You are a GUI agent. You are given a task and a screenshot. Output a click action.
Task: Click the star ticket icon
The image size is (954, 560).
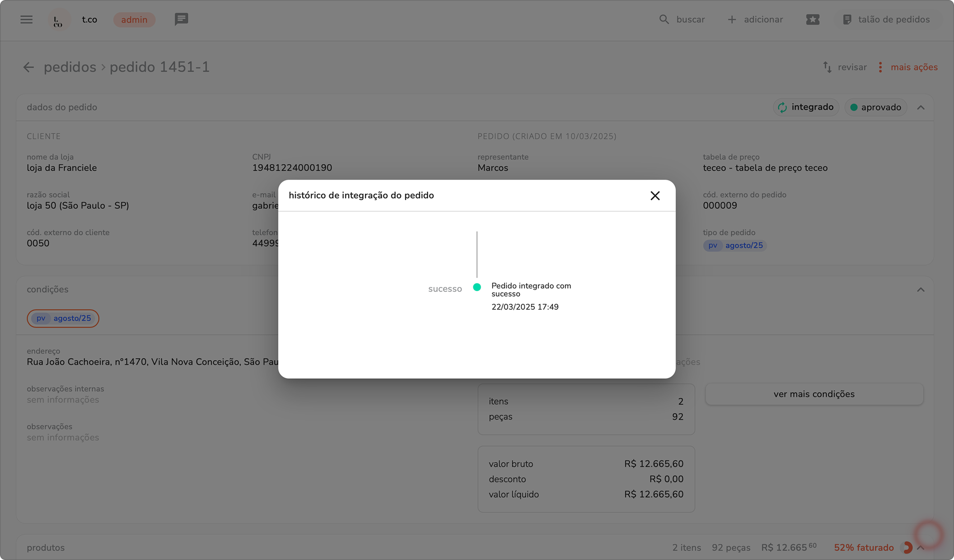(x=813, y=19)
